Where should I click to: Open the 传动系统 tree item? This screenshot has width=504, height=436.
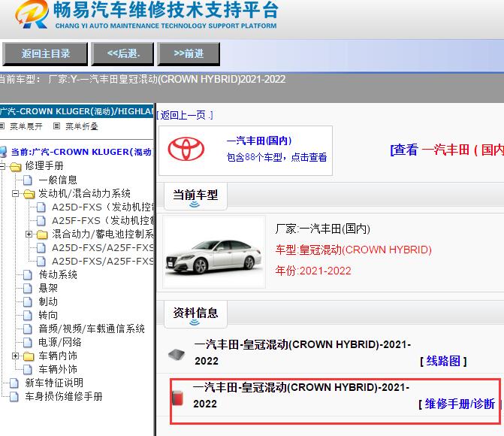pyautogui.click(x=58, y=274)
